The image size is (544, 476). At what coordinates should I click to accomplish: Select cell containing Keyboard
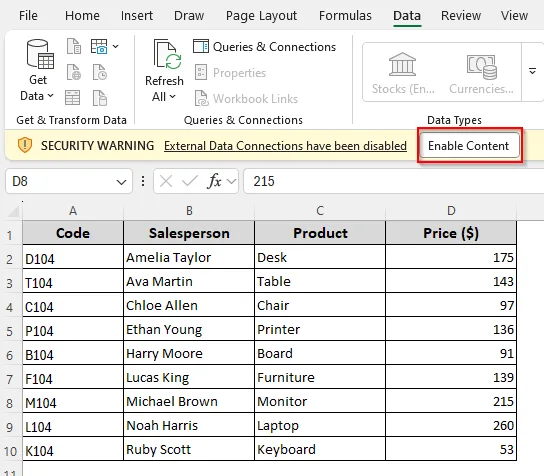[320, 449]
